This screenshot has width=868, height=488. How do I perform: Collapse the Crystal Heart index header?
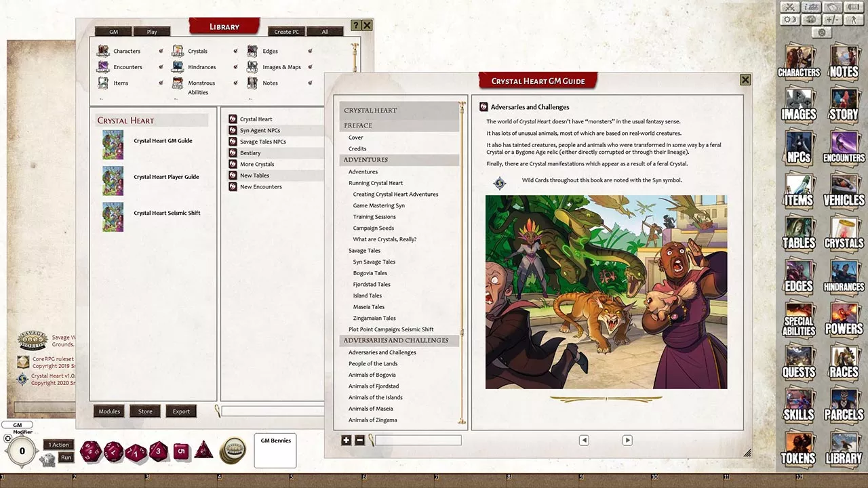[x=399, y=110]
